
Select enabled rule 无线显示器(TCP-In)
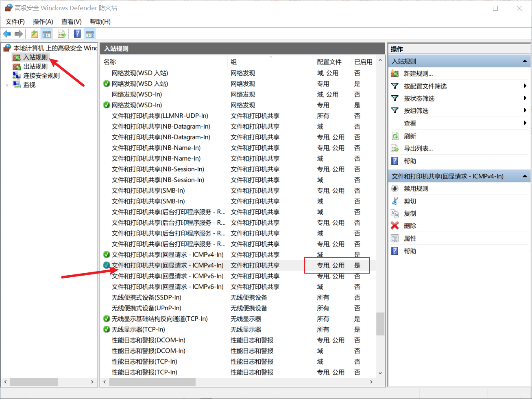pos(138,329)
